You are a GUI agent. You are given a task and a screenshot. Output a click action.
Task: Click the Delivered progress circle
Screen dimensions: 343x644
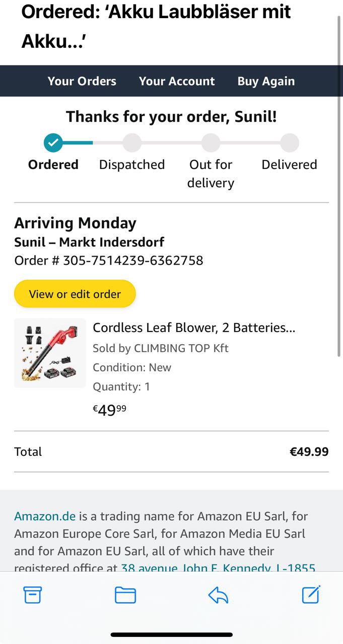click(x=290, y=143)
